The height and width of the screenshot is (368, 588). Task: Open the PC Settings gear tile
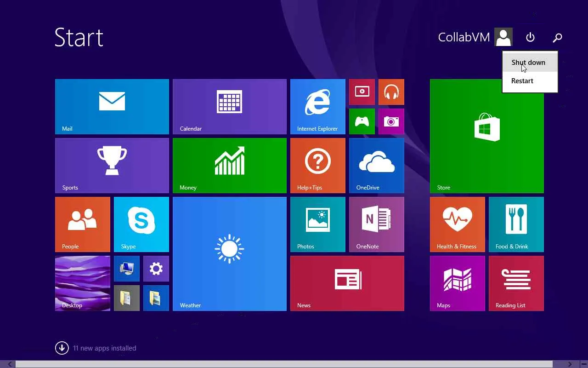(x=156, y=269)
